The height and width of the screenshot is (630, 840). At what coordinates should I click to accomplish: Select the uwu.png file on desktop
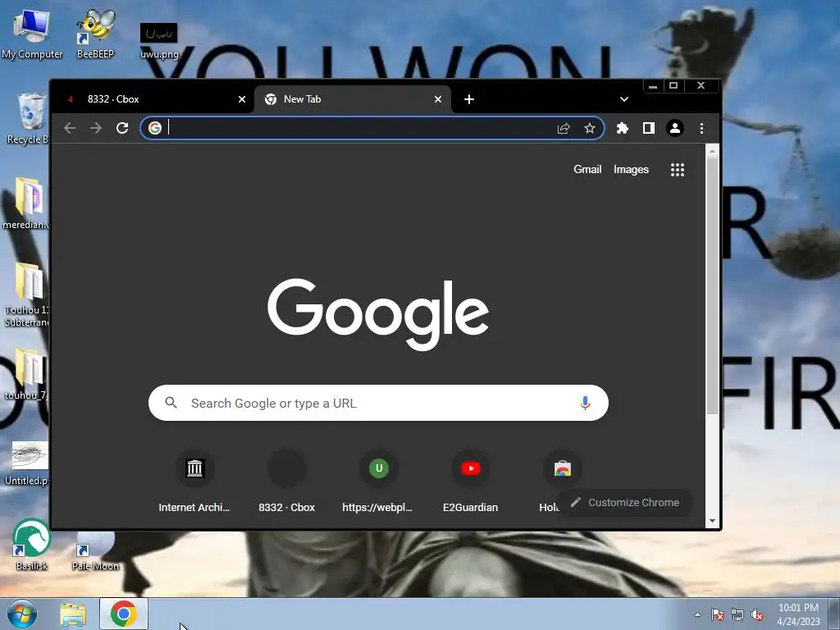(x=159, y=41)
